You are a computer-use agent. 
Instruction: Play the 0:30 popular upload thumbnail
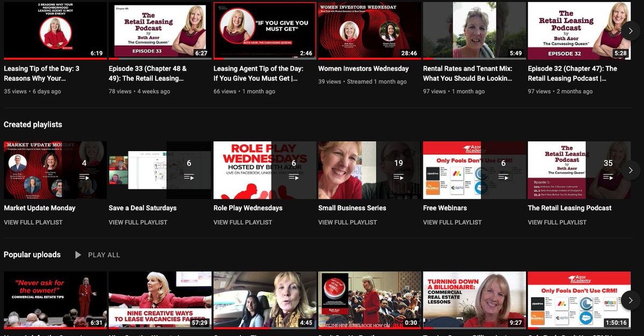[369, 300]
